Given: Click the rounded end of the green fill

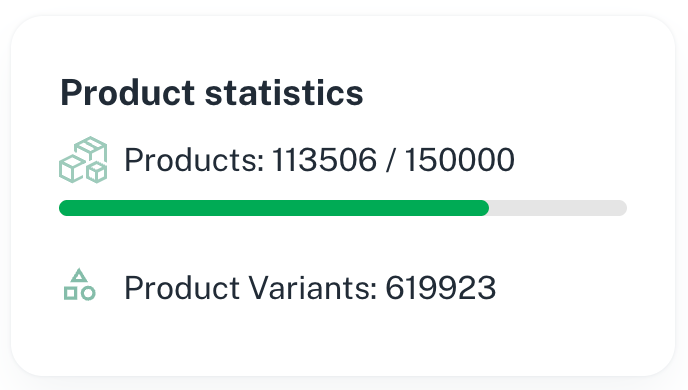Looking at the screenshot, I should (484, 208).
